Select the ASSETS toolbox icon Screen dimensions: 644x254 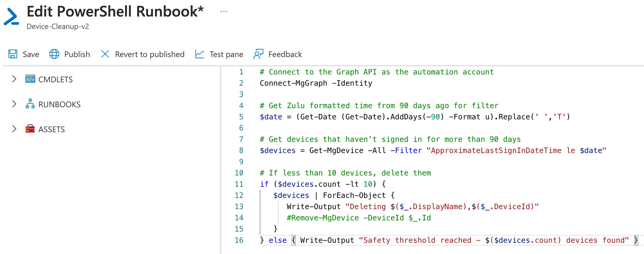coord(30,129)
